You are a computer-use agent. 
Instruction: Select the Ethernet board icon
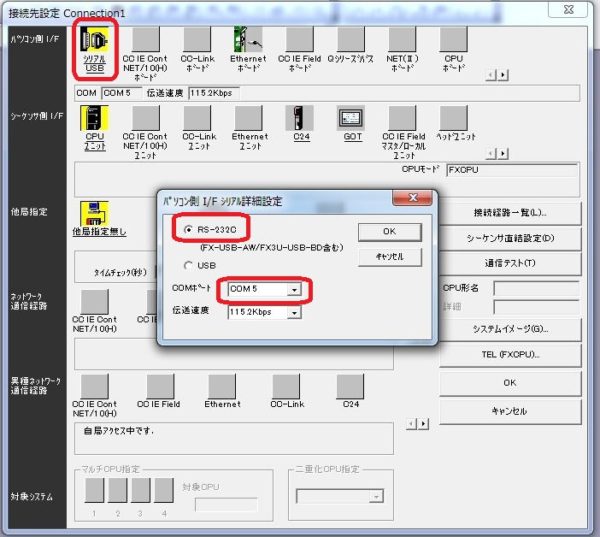tap(248, 39)
